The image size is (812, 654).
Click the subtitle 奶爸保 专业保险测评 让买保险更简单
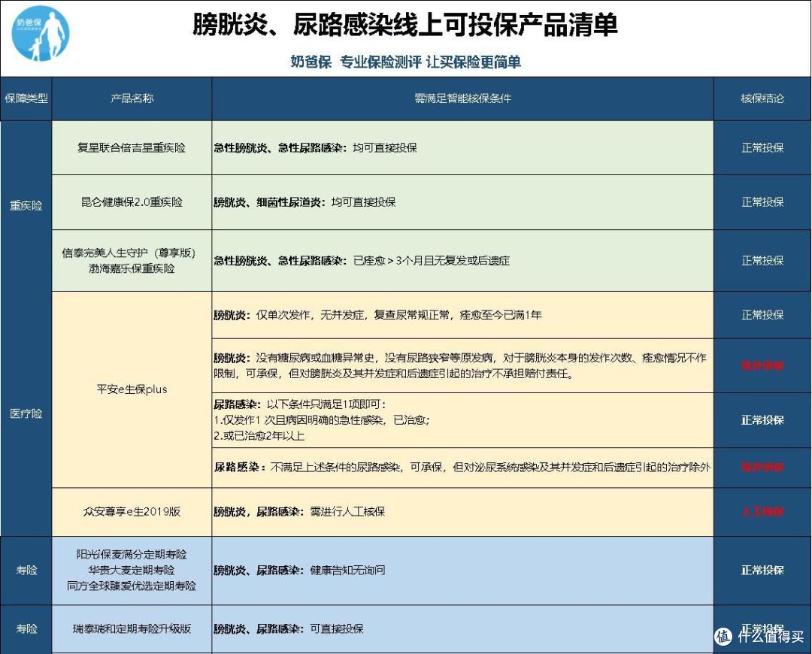[x=405, y=62]
